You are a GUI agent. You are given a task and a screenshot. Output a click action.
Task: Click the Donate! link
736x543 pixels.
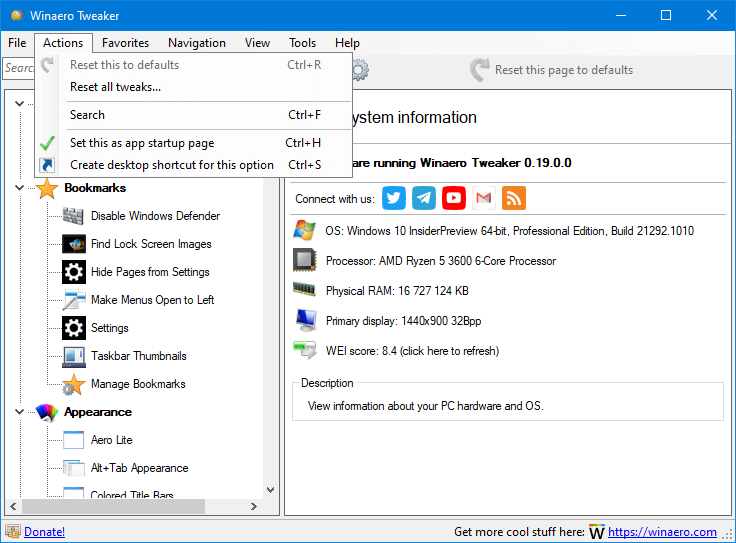point(45,532)
